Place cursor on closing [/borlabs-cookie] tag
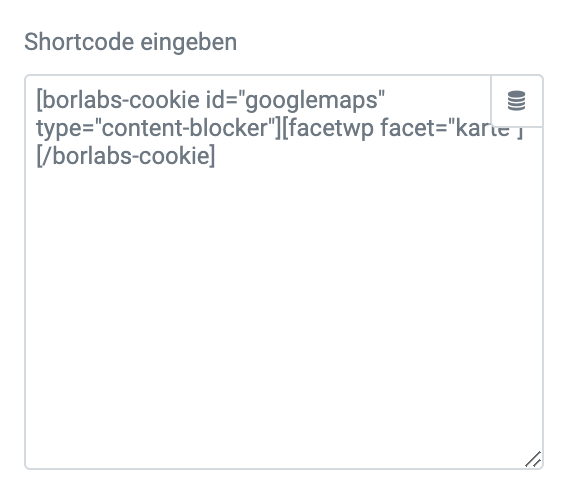The width and height of the screenshot is (562, 488). coord(126,156)
